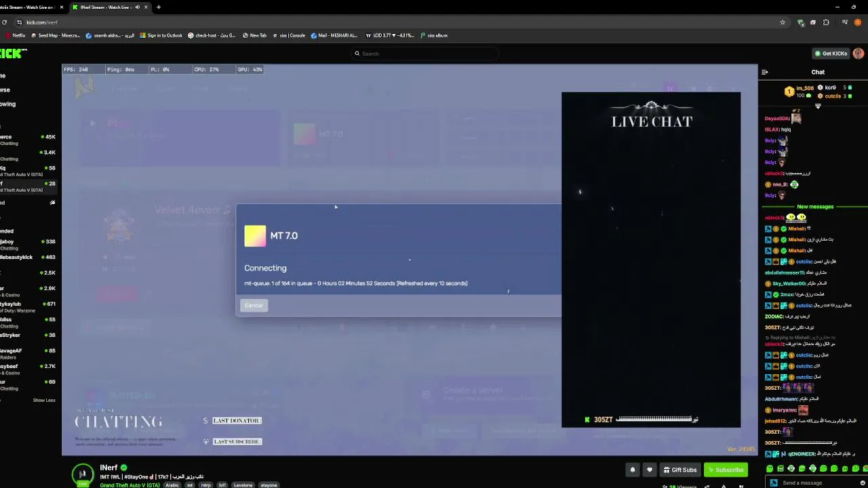Click Show Less in the sidebar
The width and height of the screenshot is (868, 488).
click(44, 401)
